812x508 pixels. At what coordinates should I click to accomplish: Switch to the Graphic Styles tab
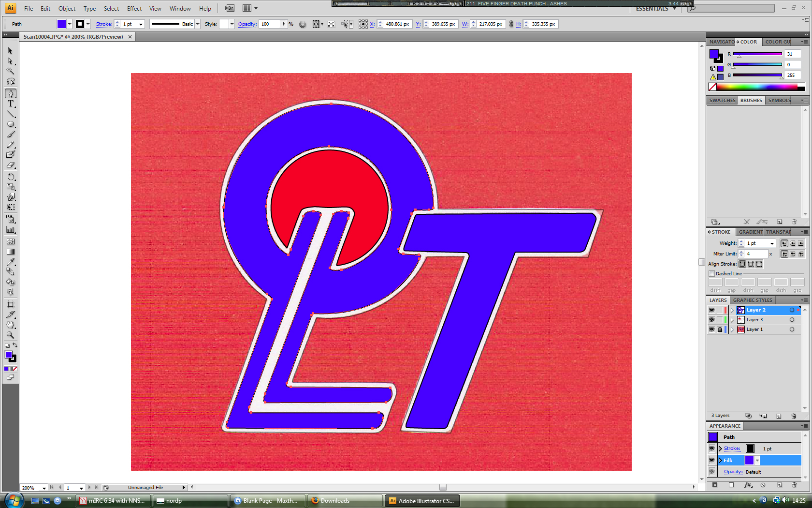click(753, 300)
